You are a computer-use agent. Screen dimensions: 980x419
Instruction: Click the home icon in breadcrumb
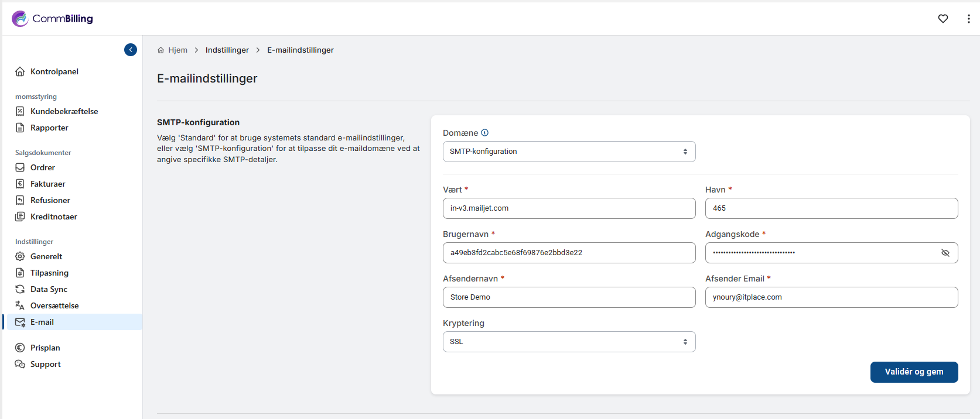point(161,50)
